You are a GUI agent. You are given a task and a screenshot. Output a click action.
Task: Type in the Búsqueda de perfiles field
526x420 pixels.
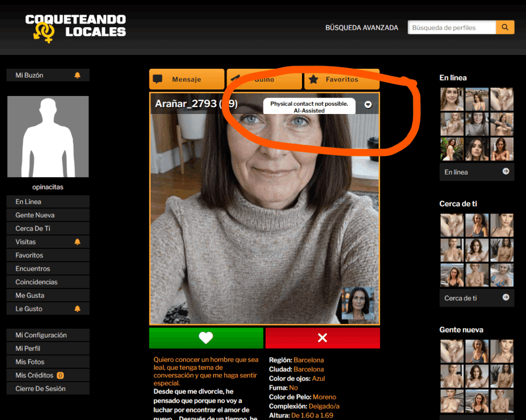(x=452, y=28)
